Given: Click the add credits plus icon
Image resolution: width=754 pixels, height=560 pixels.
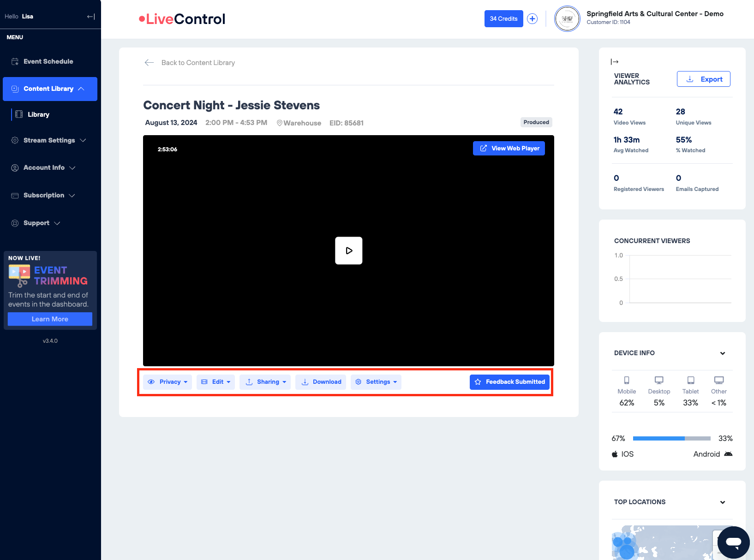Looking at the screenshot, I should click(532, 19).
